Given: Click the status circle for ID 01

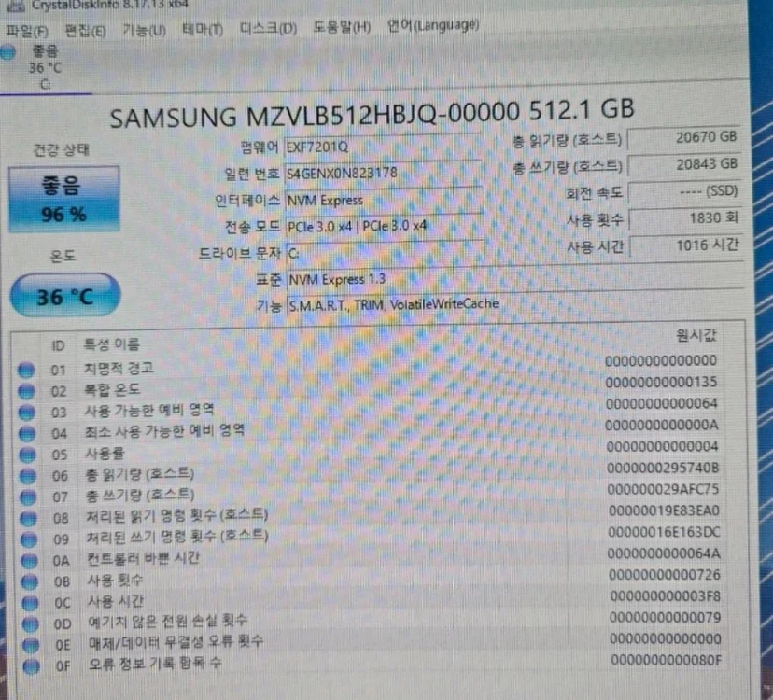Looking at the screenshot, I should [x=26, y=370].
